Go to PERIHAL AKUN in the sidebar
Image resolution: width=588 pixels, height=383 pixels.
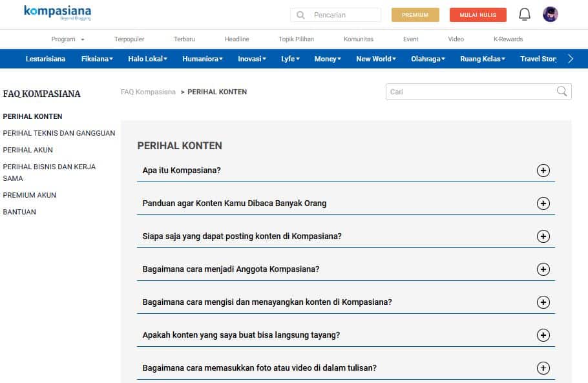tap(27, 150)
